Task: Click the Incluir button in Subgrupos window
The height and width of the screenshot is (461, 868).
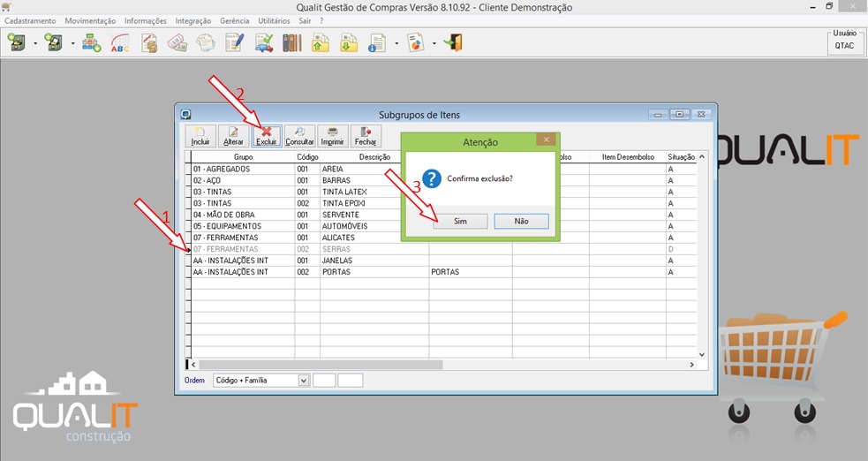Action: click(200, 136)
